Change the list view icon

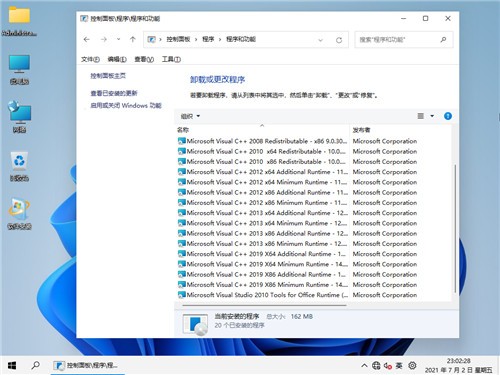(x=421, y=116)
